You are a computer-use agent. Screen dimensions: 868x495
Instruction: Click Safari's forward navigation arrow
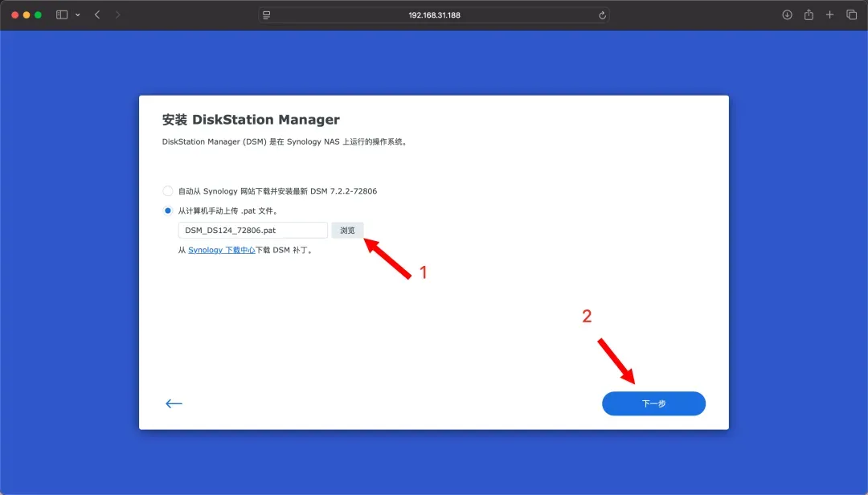[x=117, y=15]
